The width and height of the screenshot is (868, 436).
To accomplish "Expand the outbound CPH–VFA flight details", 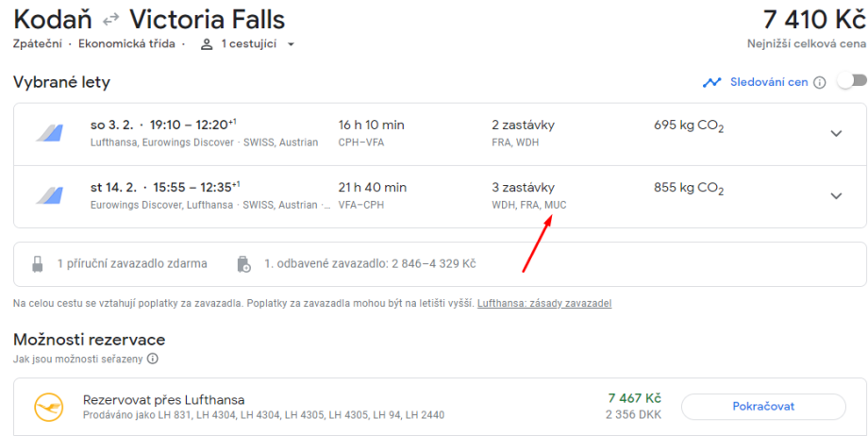I will click(x=835, y=133).
